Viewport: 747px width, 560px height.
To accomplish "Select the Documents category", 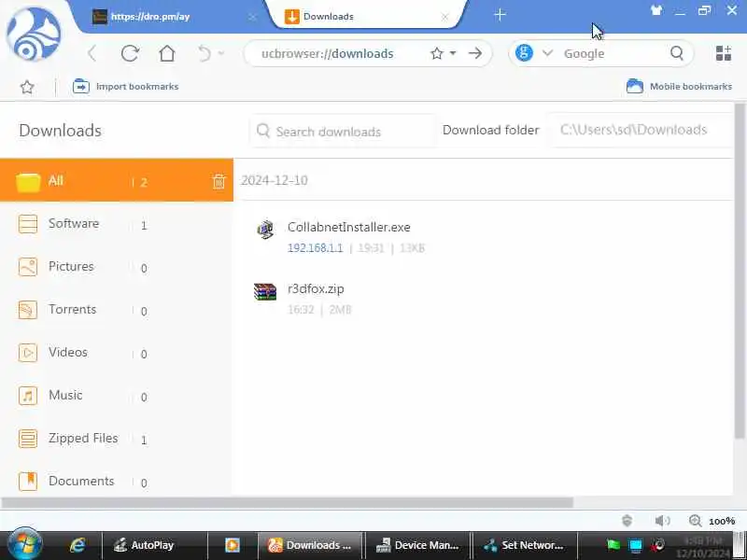I will (117, 481).
